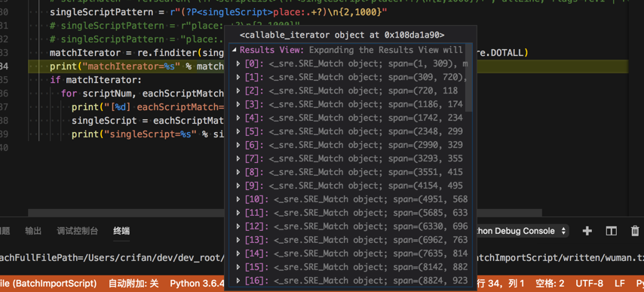
Task: Change file encoding UTF-8
Action: [x=590, y=284]
